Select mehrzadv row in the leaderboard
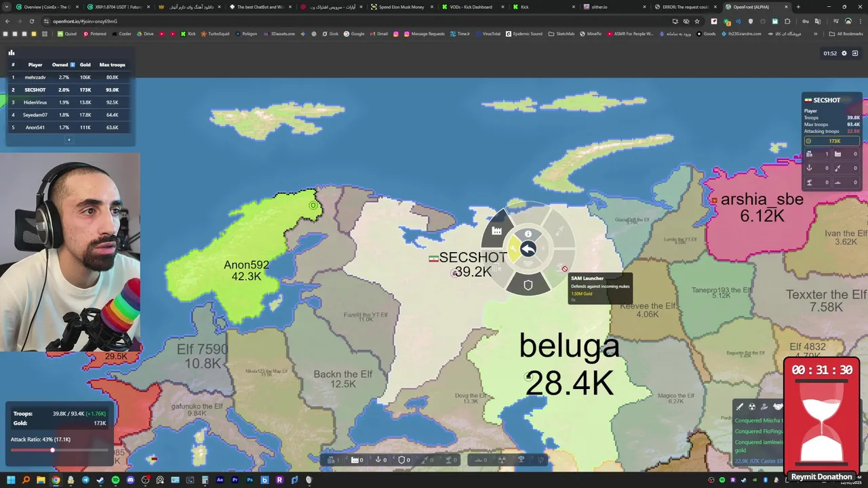The image size is (868, 488). tap(70, 77)
